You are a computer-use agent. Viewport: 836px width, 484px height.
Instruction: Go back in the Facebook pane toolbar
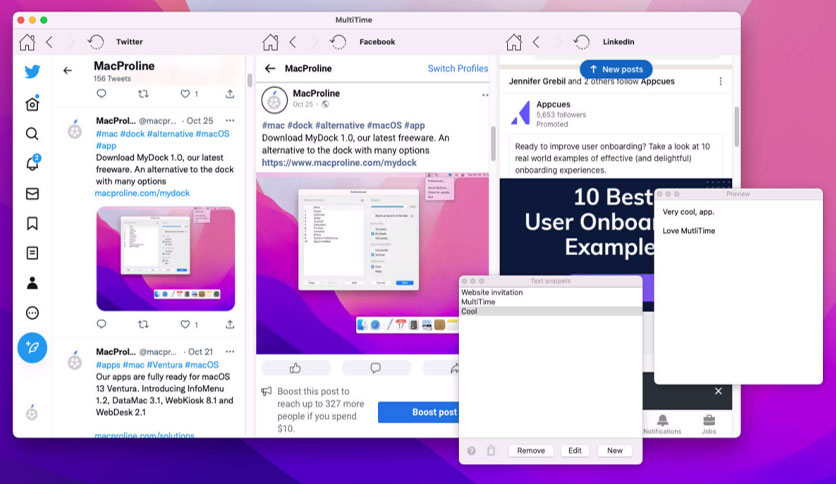[293, 42]
